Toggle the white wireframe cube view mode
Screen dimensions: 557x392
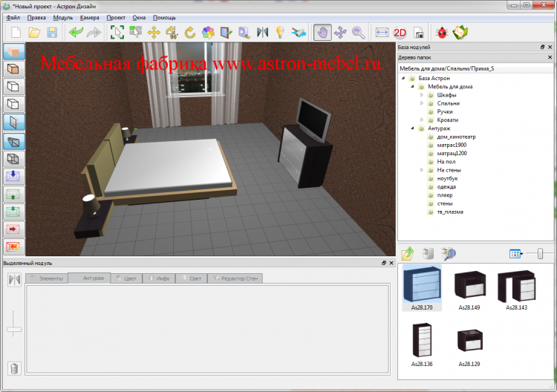(14, 86)
